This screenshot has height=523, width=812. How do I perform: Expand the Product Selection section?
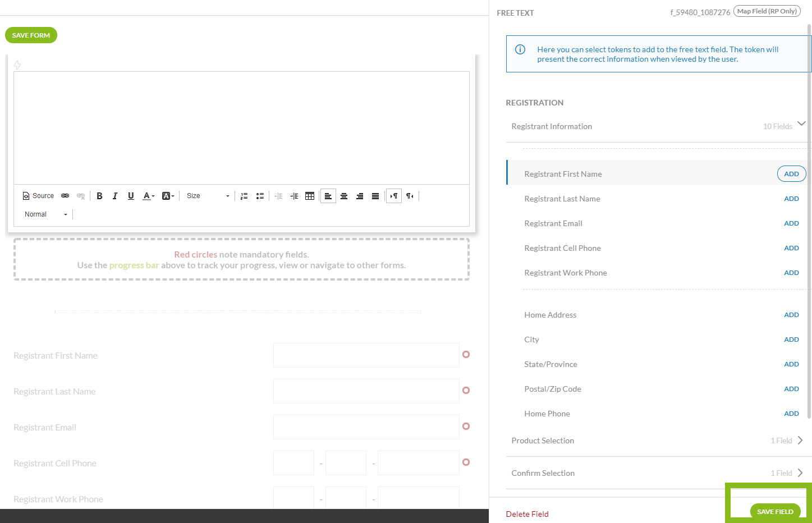point(800,441)
